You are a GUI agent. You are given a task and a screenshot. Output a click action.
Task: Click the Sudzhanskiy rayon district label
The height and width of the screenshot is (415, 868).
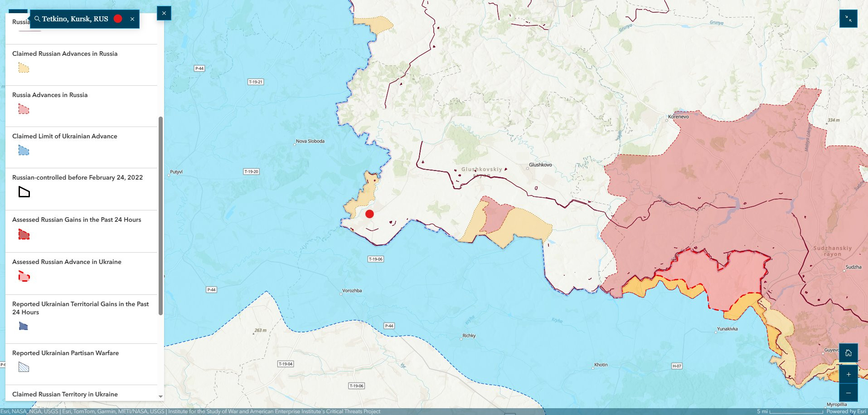pyautogui.click(x=833, y=251)
